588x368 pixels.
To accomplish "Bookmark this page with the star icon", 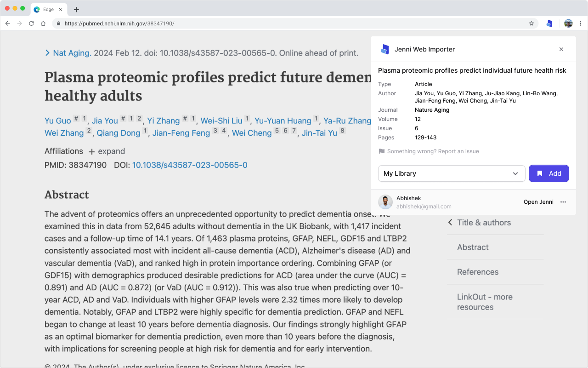I will pyautogui.click(x=531, y=23).
